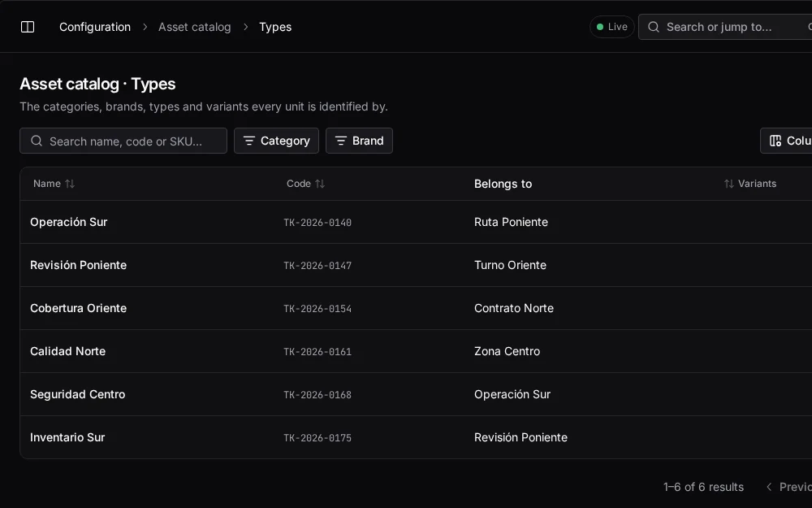The width and height of the screenshot is (812, 508).
Task: Go to the Previous page
Action: (788, 487)
